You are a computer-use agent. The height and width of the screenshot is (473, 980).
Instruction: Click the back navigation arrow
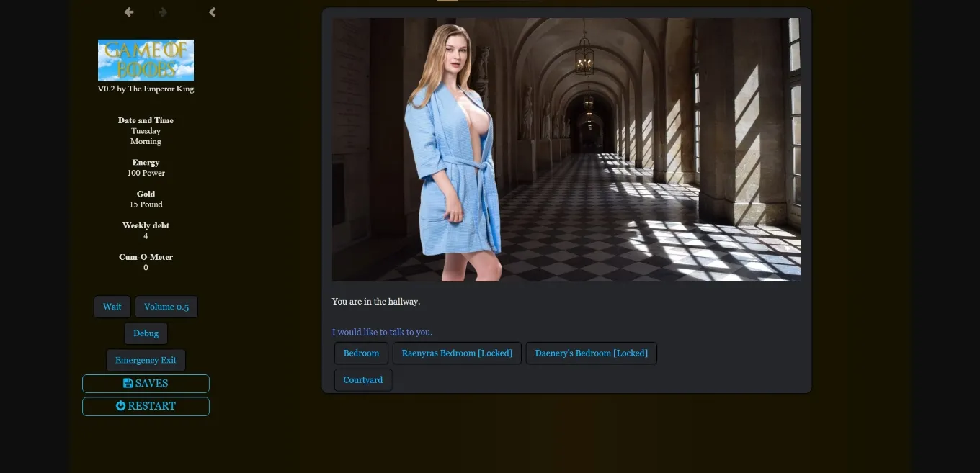tap(128, 12)
